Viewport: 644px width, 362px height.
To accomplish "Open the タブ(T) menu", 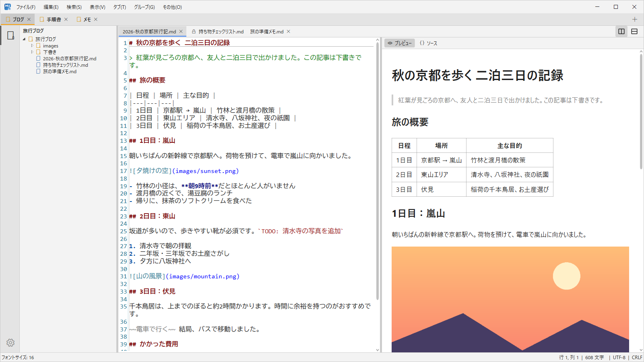I will coord(120,7).
